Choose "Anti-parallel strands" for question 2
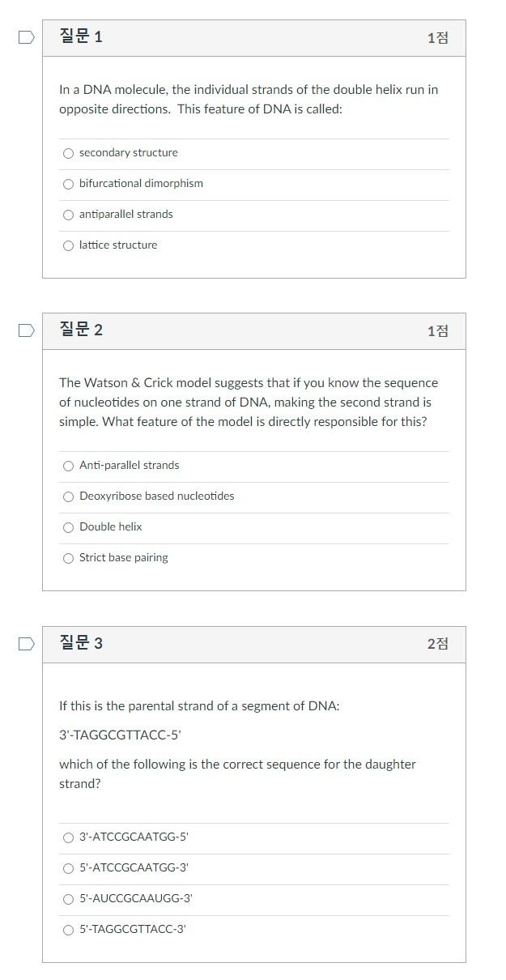Screen dimensions: 506x980 (69, 465)
